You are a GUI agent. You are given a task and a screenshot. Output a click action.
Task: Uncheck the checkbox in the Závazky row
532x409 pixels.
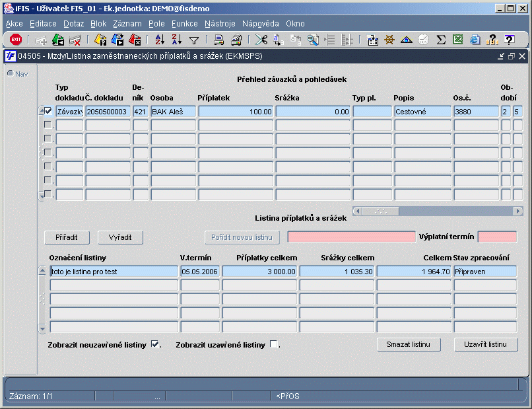coord(48,111)
